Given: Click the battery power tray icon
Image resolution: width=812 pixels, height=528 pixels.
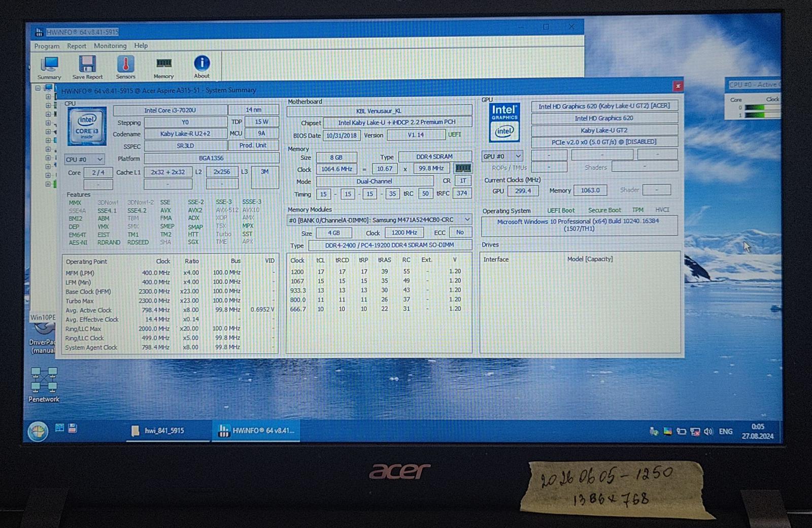Looking at the screenshot, I should click(681, 432).
